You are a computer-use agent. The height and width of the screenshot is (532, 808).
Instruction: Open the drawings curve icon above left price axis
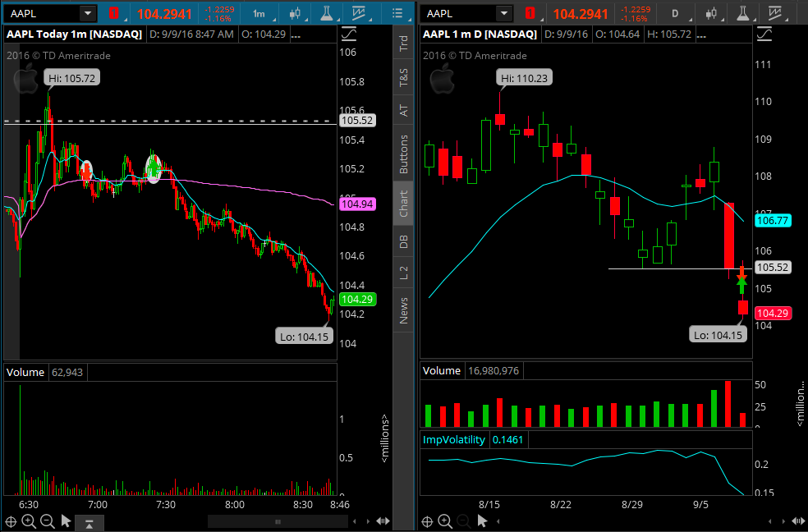[x=349, y=34]
